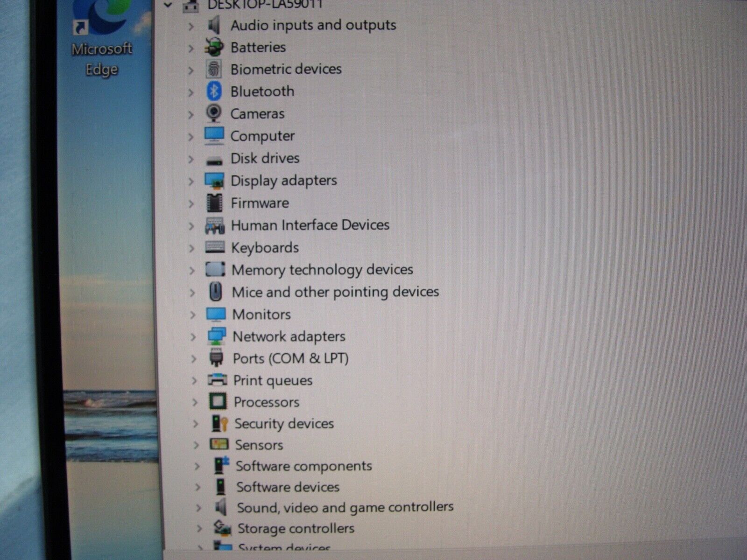Expand the Display adapters arrow
The image size is (747, 560).
191,182
